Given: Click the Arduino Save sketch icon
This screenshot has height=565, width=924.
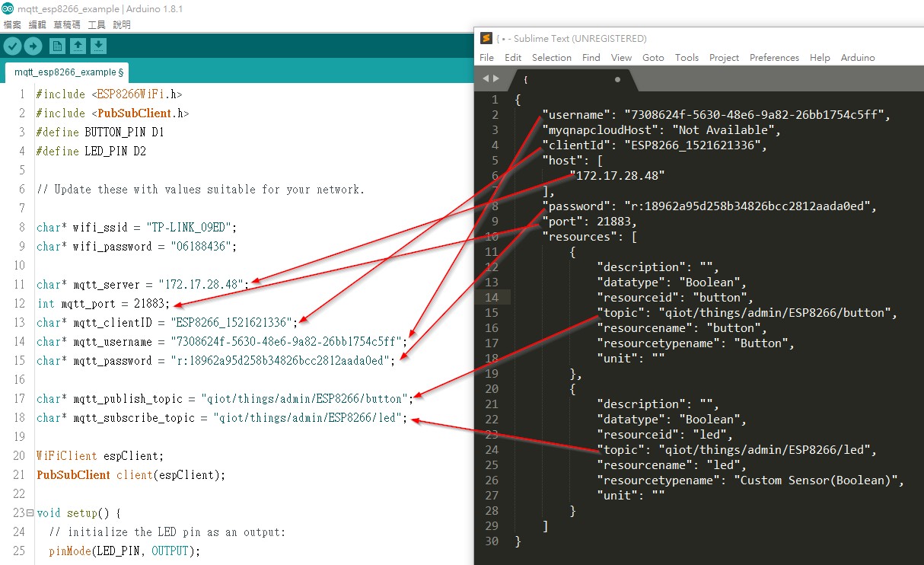Looking at the screenshot, I should click(98, 46).
